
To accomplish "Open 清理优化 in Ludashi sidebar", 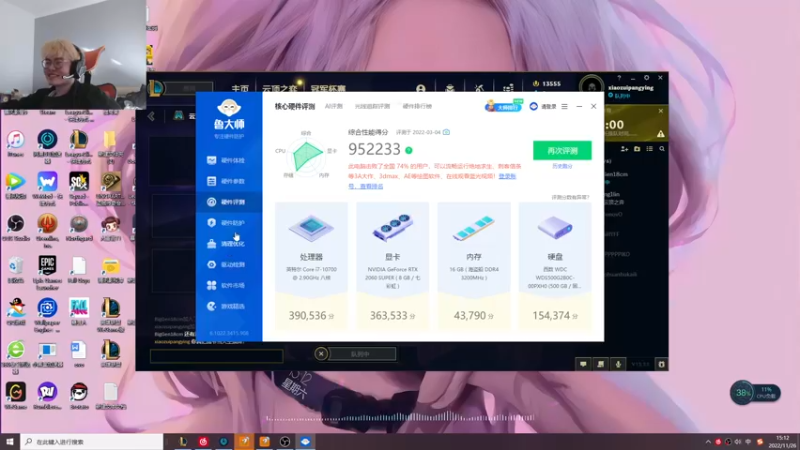I will click(229, 244).
